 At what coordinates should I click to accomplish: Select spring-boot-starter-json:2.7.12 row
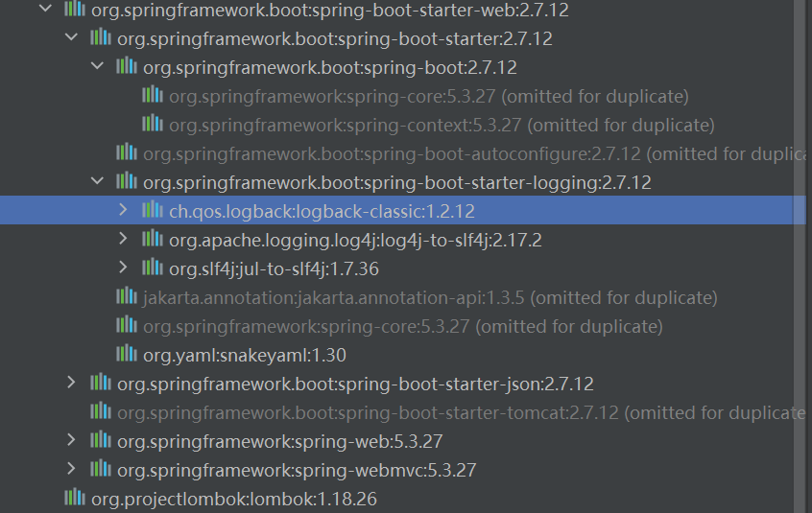coord(403,384)
